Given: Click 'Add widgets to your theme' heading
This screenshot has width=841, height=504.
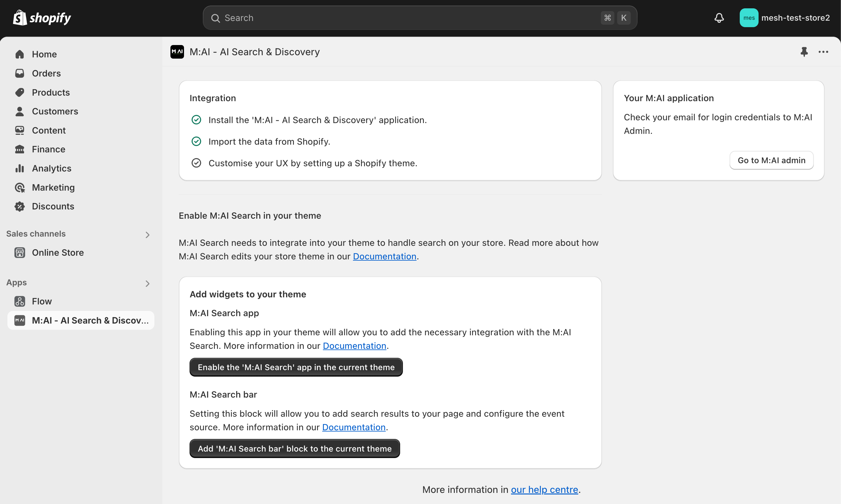Looking at the screenshot, I should coord(248,295).
